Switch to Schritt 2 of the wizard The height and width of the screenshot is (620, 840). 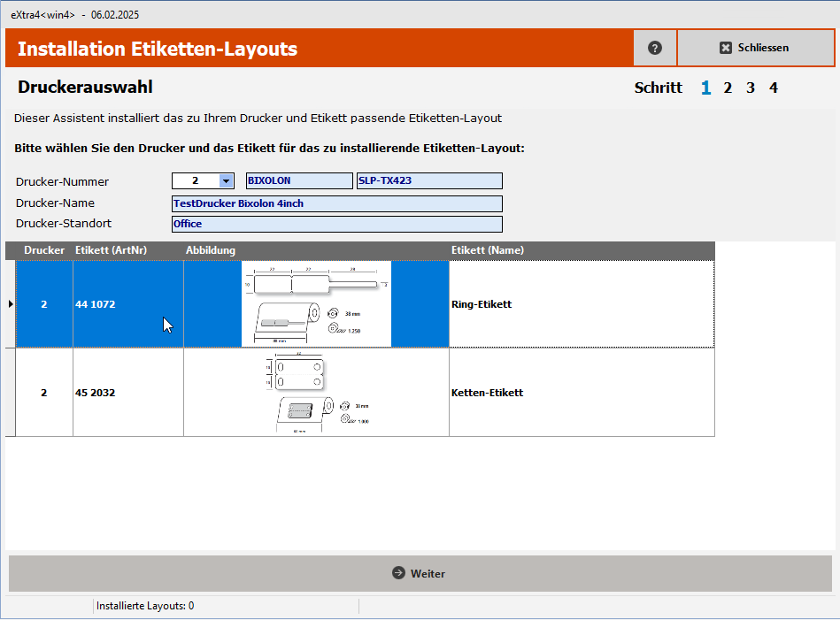click(728, 88)
